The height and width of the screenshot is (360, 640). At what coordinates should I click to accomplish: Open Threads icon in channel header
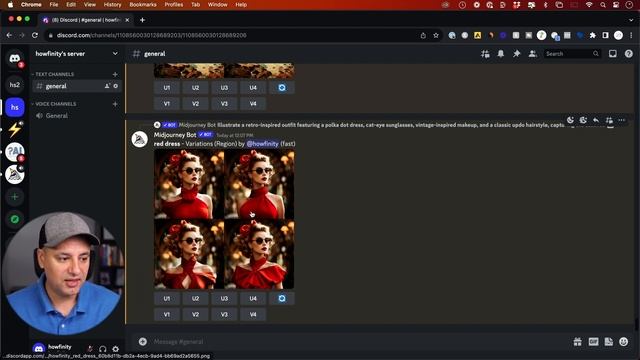point(485,54)
